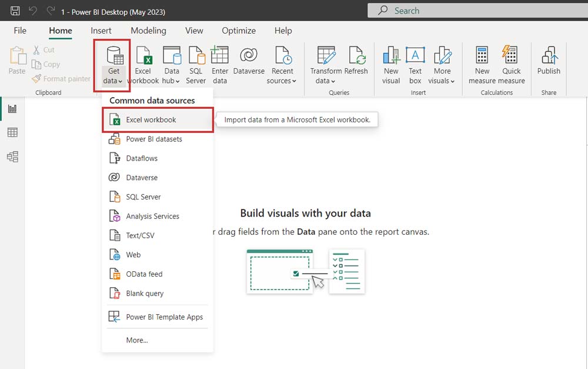Select the Home ribbon tab
Screen dimensions: 588x369
[61, 31]
